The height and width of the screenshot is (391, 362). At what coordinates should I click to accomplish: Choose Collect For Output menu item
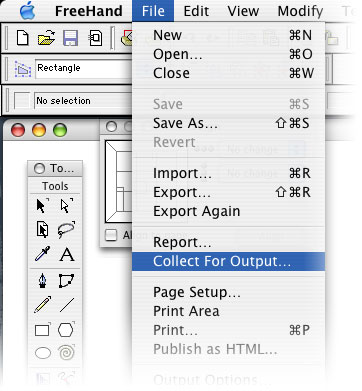pos(228,261)
